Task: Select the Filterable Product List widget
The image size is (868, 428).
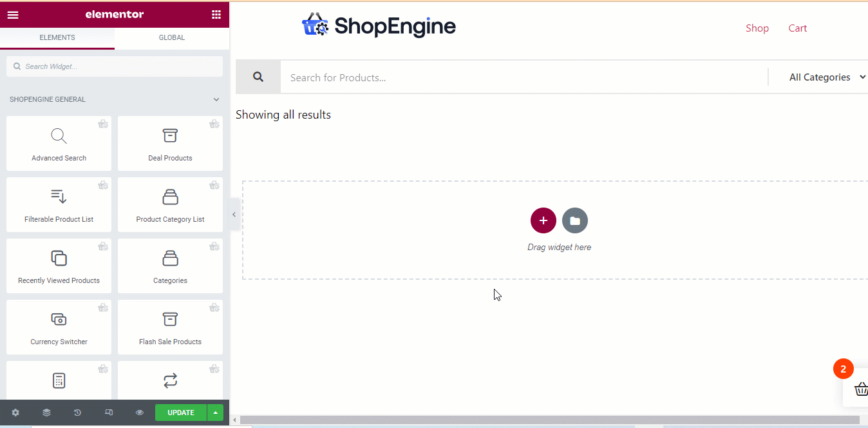Action: pos(59,205)
